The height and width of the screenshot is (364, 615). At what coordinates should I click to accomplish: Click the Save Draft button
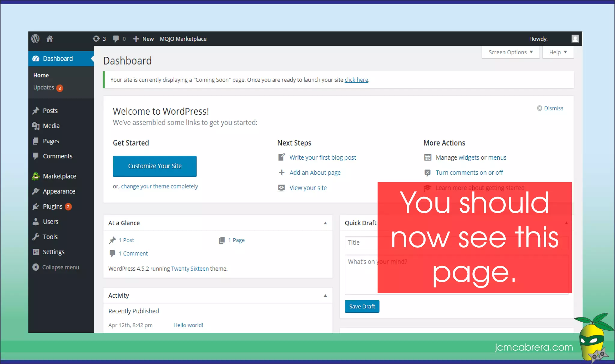pyautogui.click(x=362, y=306)
